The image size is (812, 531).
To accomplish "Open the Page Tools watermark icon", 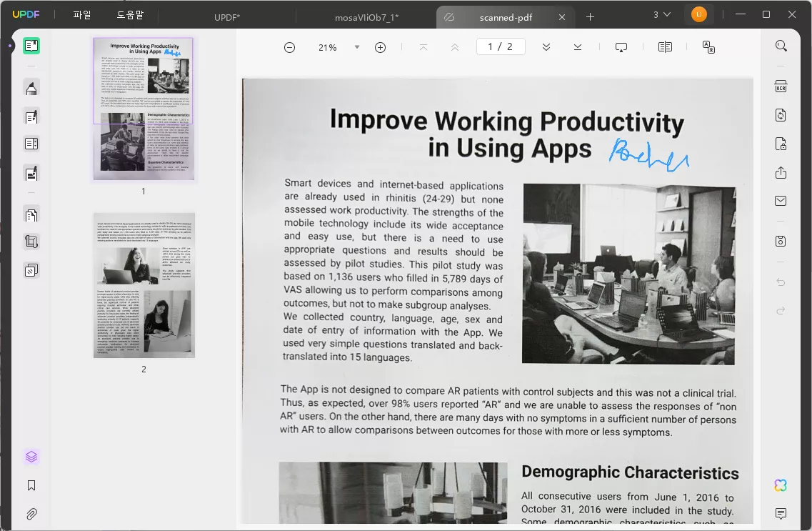I will (x=31, y=270).
